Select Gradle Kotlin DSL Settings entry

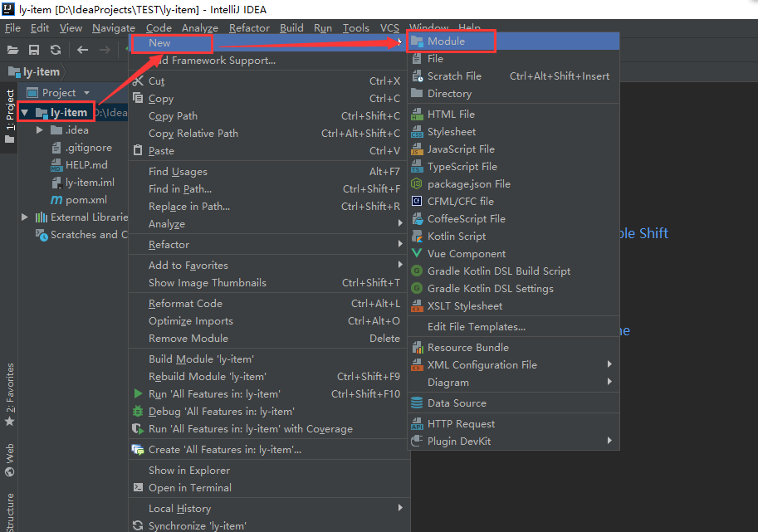click(513, 289)
